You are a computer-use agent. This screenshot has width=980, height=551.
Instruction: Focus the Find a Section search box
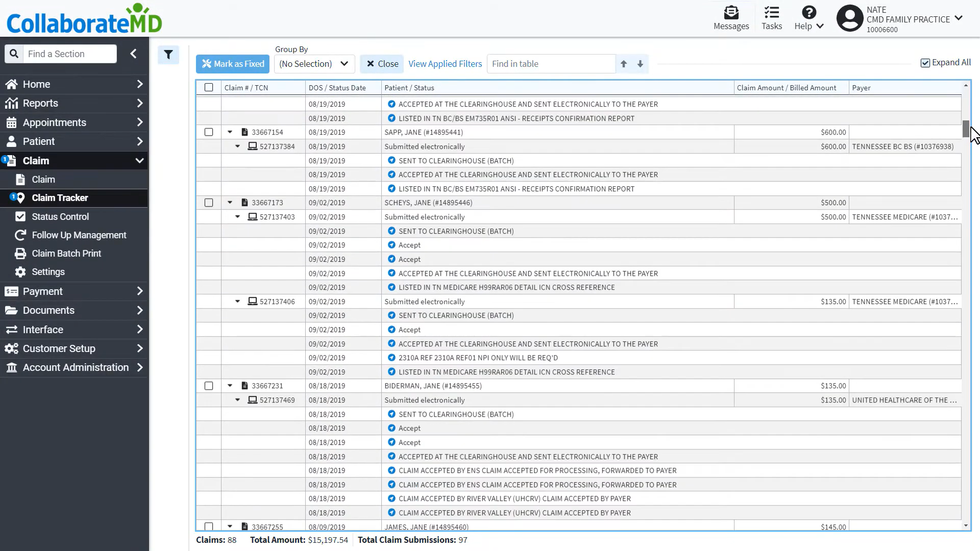(x=70, y=54)
